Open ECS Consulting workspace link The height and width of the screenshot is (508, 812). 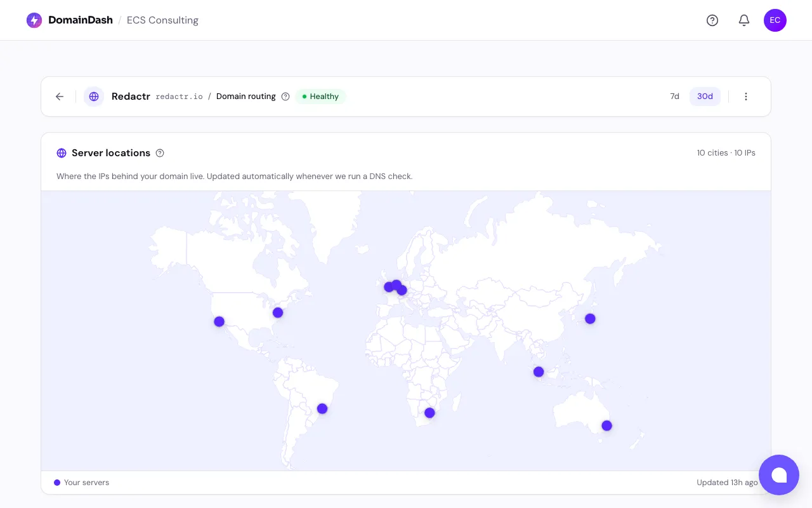(x=162, y=20)
